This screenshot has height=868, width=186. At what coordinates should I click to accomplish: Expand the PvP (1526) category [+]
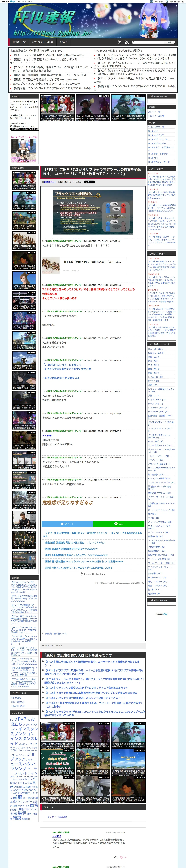pyautogui.click(x=161, y=441)
